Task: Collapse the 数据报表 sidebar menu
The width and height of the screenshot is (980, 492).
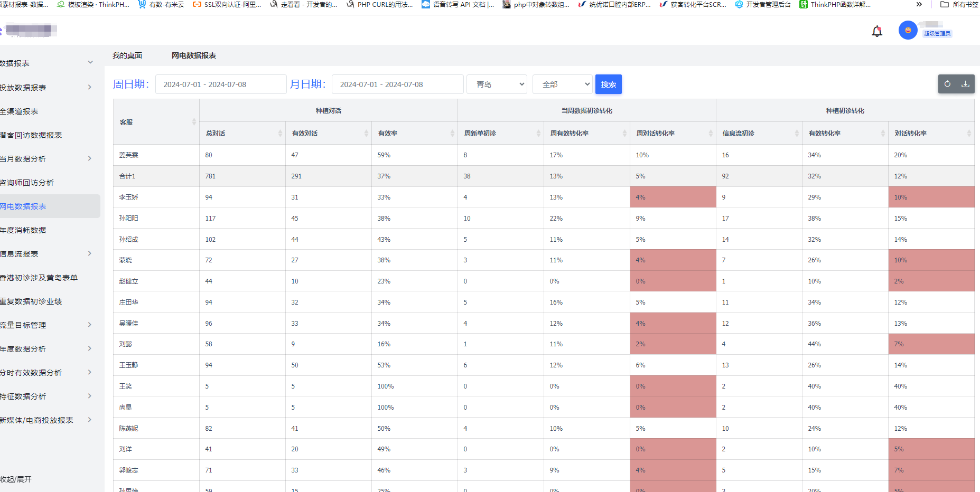Action: click(x=90, y=62)
